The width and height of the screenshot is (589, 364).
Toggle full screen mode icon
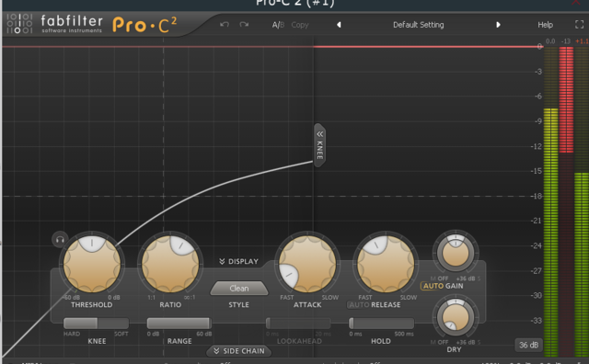(x=579, y=25)
